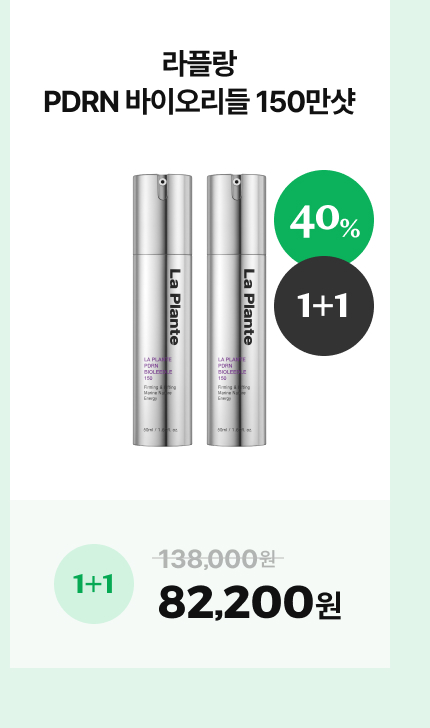
Task: Click the sale price 82,200원
Action: point(250,602)
